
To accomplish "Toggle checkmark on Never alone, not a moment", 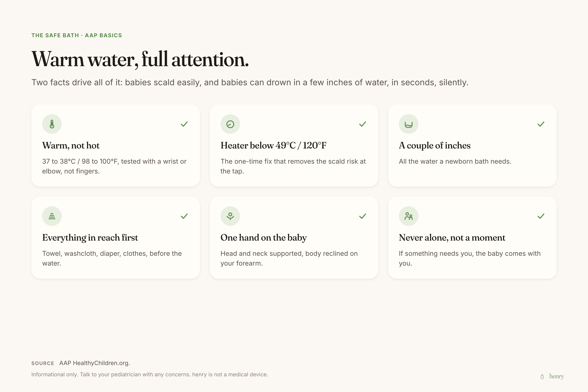I will [x=541, y=216].
